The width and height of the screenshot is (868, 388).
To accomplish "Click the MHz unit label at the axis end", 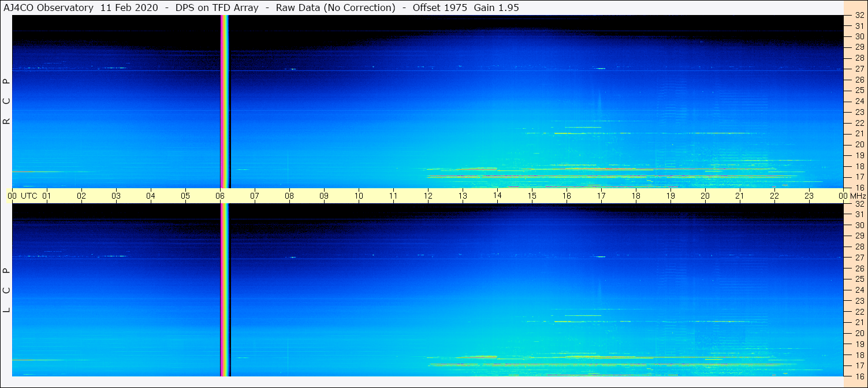I will (857, 196).
